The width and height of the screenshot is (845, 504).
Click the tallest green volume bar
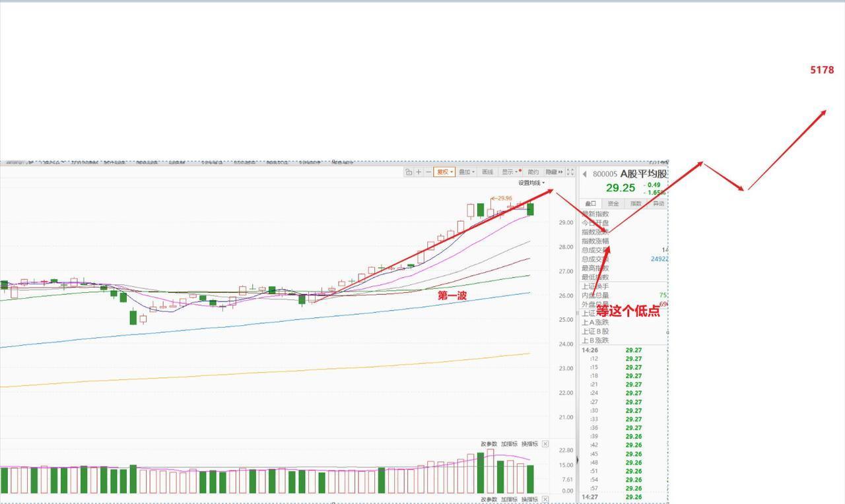[481, 473]
